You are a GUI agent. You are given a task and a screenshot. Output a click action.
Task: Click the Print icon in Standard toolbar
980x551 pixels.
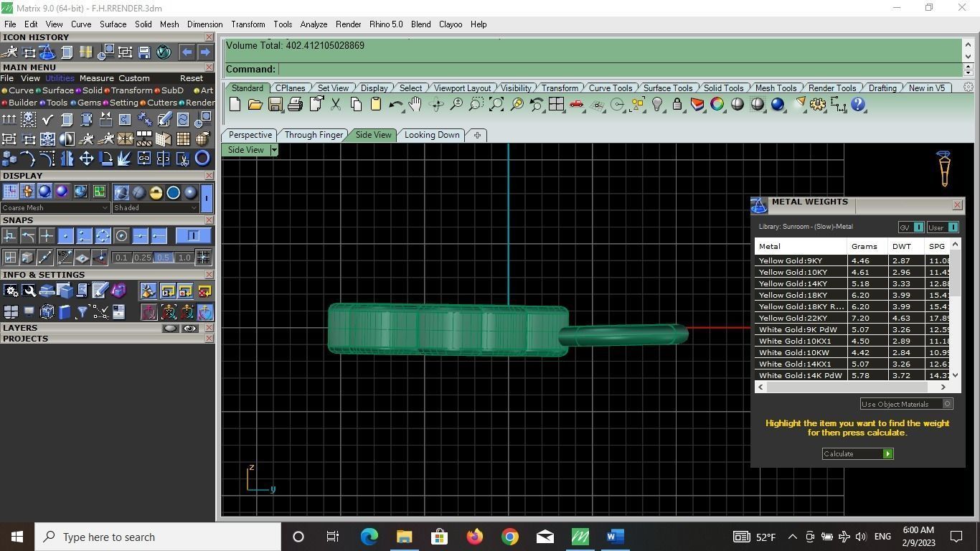[x=295, y=105]
